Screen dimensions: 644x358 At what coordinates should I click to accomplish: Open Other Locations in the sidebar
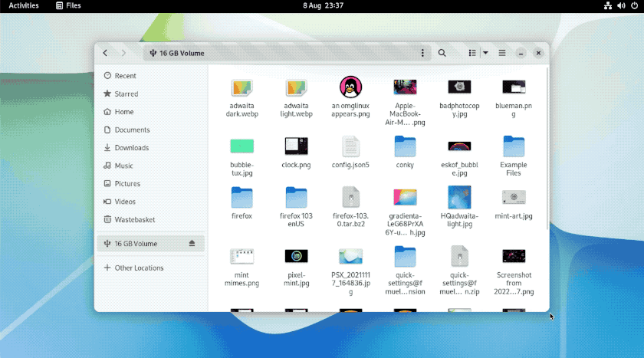tap(150, 268)
